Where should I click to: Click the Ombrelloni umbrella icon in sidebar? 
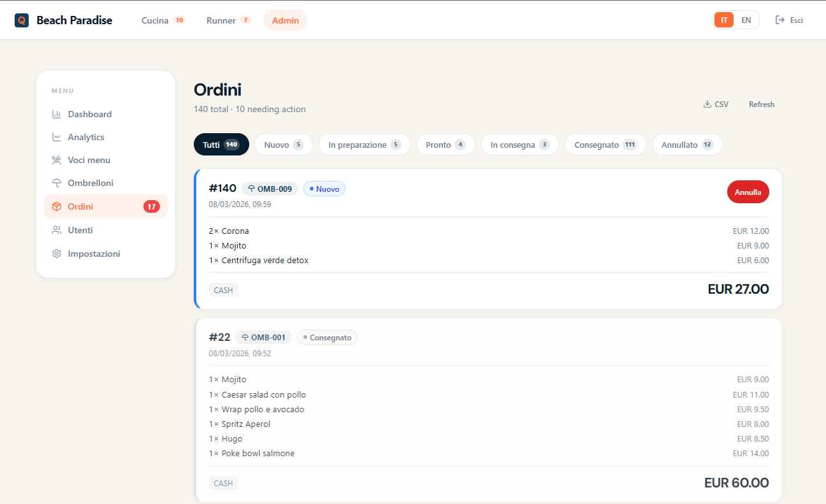point(57,183)
